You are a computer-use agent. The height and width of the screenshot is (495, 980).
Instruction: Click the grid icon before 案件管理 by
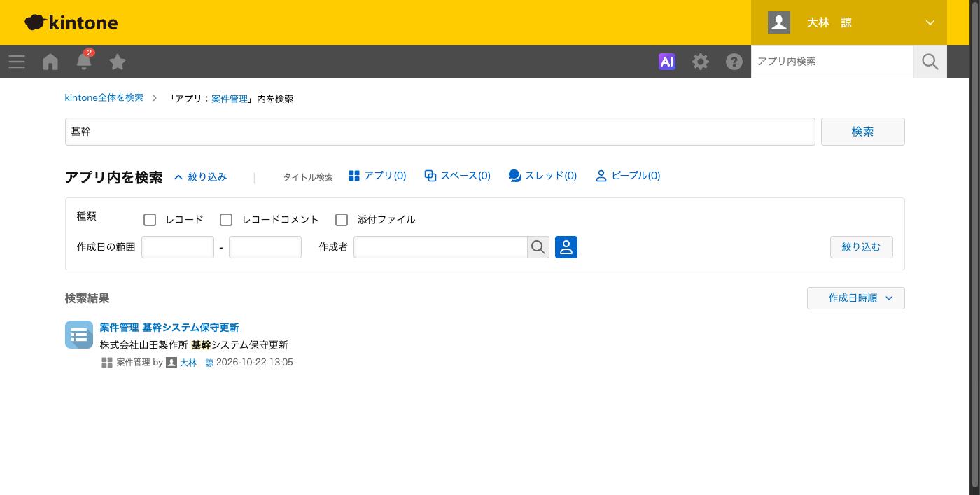click(x=107, y=363)
